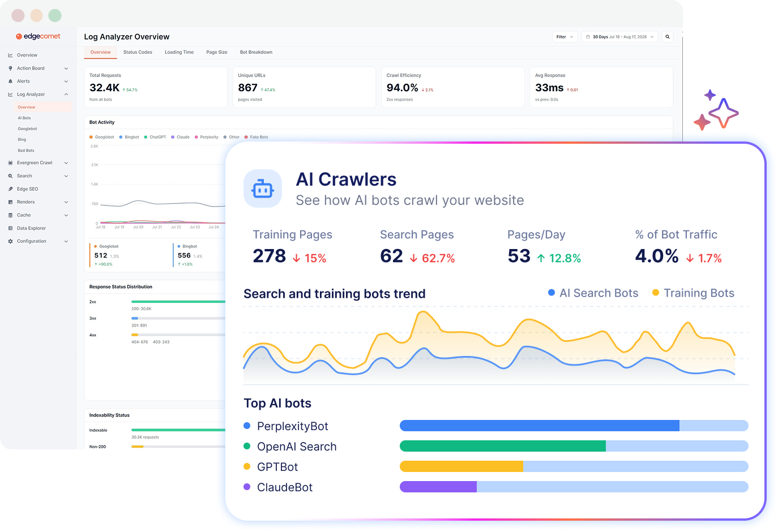Click the Action Board lightbulb icon in sidebar

tap(10, 68)
